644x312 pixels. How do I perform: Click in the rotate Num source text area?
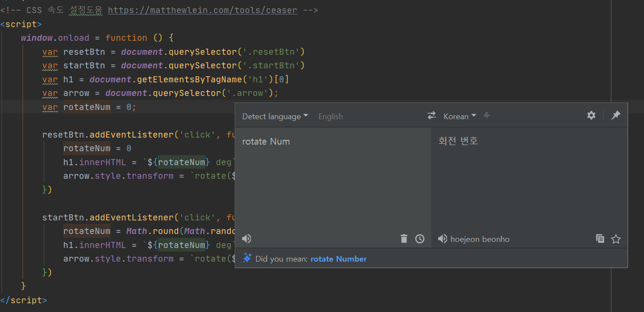(333, 187)
